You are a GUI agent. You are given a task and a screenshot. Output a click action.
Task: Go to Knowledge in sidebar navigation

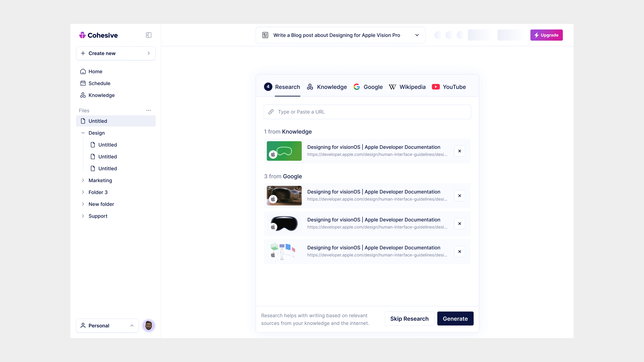click(101, 95)
